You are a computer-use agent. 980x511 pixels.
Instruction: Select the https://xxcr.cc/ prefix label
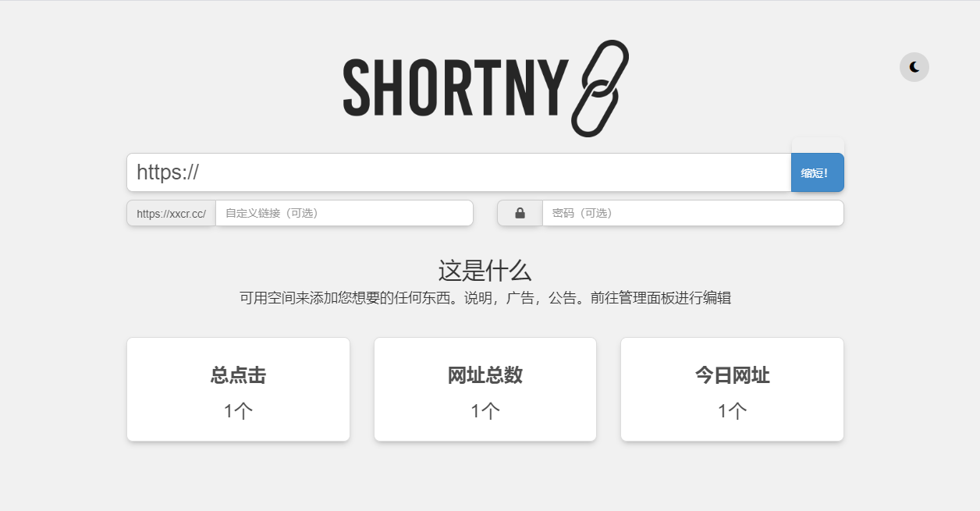pos(172,213)
